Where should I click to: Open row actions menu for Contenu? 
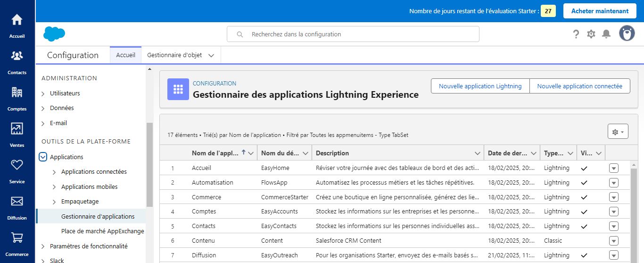pyautogui.click(x=614, y=241)
